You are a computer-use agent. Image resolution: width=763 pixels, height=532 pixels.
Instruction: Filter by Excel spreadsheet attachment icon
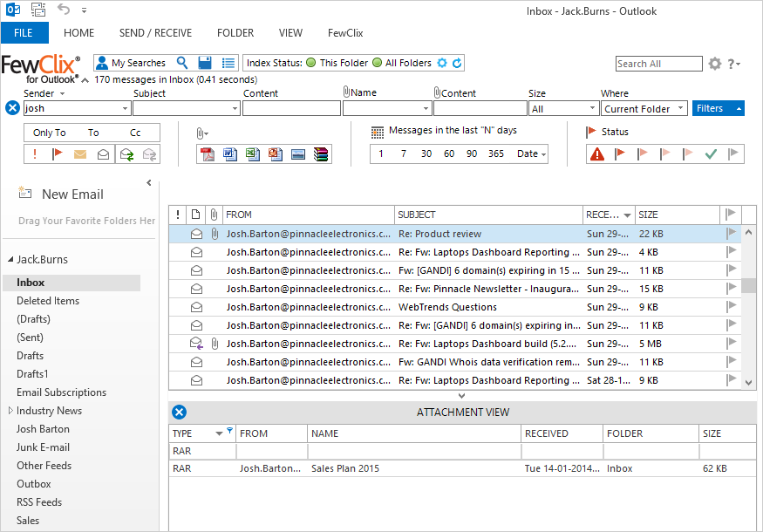click(253, 154)
